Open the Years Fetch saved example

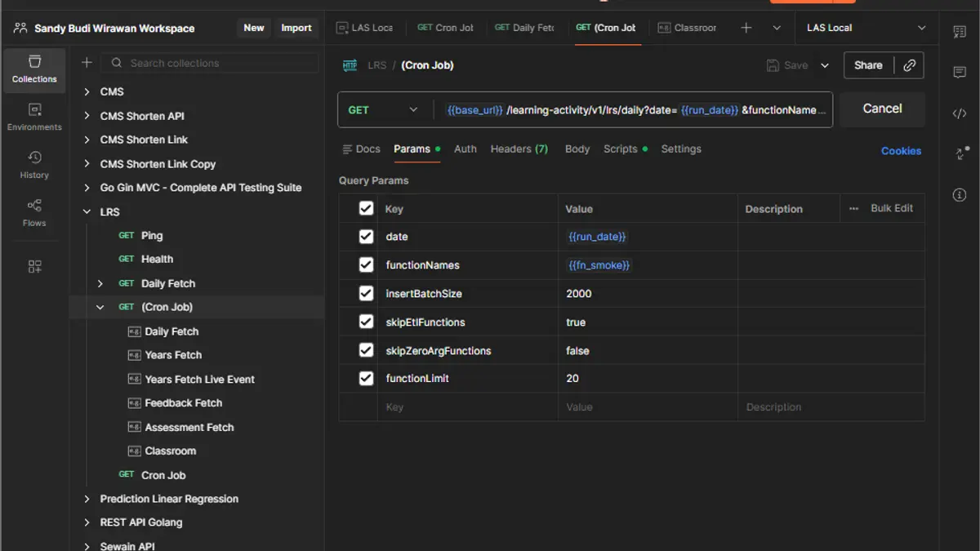tap(173, 355)
